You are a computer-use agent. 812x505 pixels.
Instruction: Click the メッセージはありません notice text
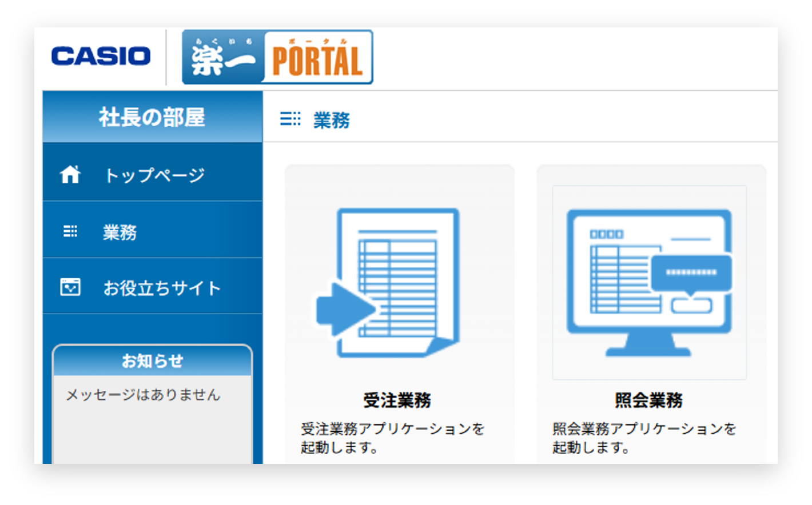tap(143, 395)
